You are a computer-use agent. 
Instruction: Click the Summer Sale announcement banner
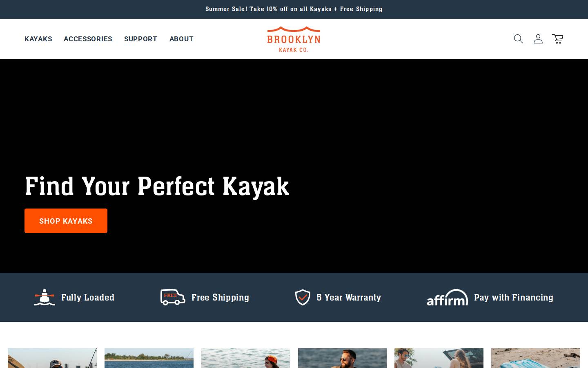point(294,9)
